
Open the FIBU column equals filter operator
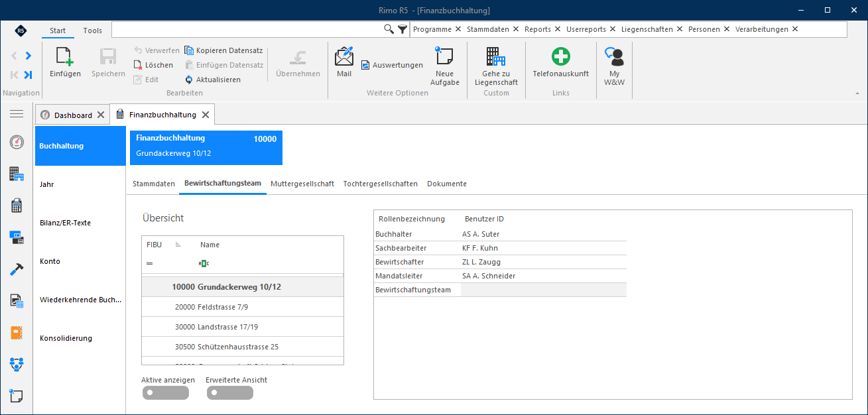[150, 263]
